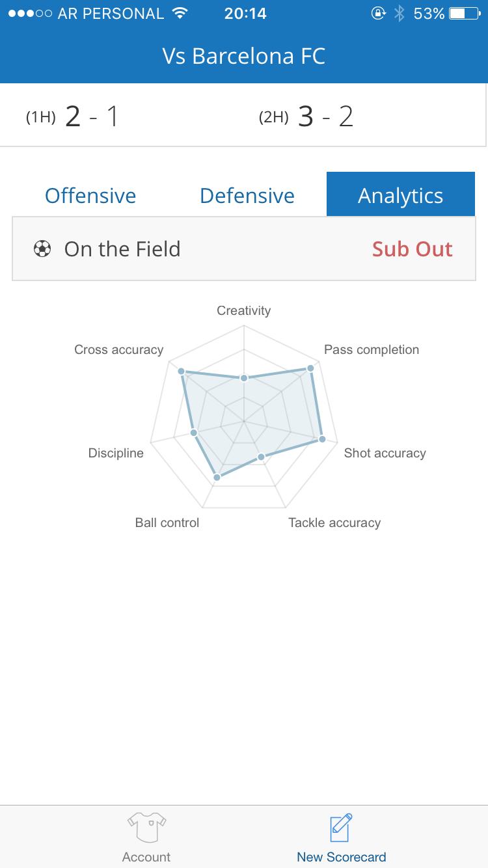The image size is (488, 868).
Task: Tap the battery icon in status bar
Action: click(465, 14)
